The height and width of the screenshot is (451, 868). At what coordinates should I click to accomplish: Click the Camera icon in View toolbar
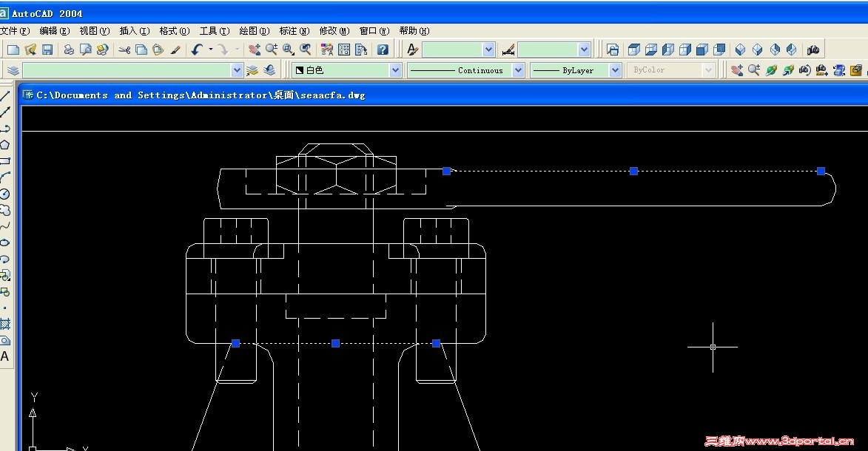[x=813, y=50]
